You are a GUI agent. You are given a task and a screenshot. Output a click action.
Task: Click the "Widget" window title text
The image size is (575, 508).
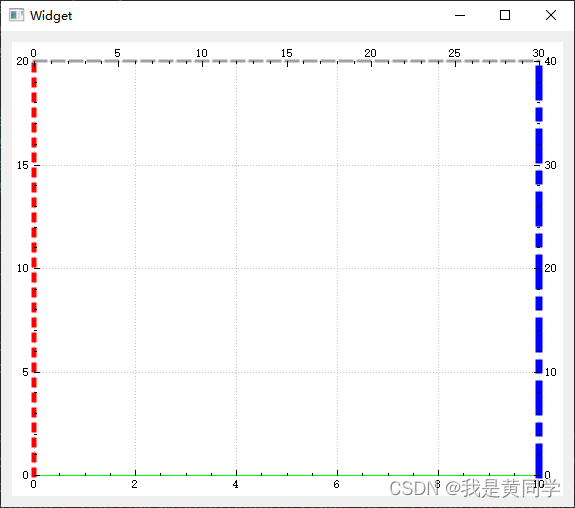51,16
